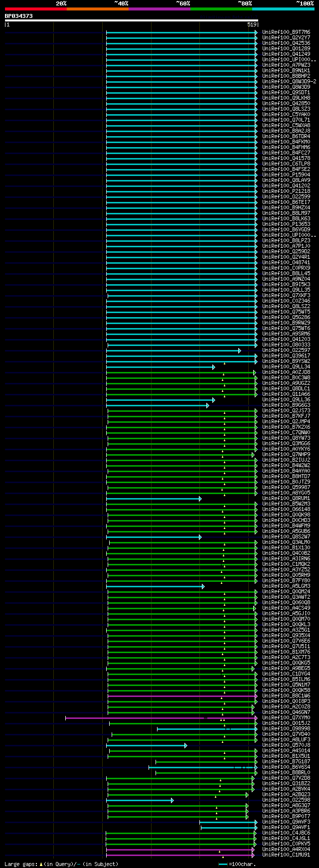
Task: Click hit UniRef100_O22597
Action: (x=286, y=350)
